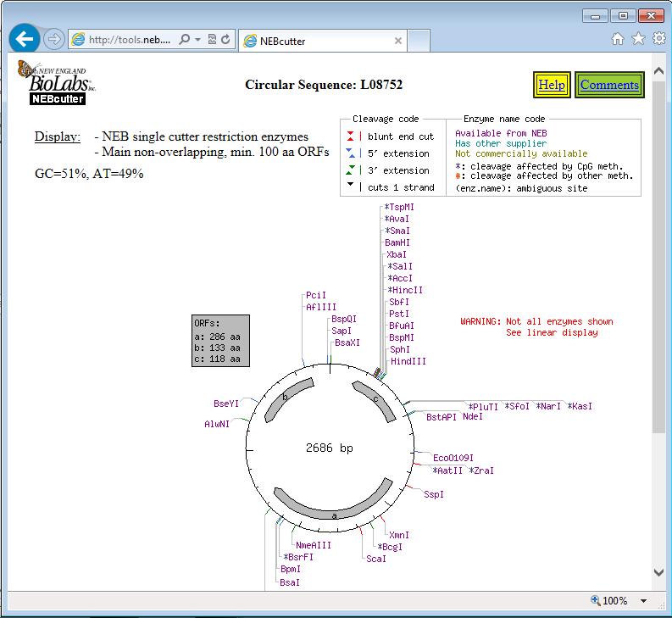Open the address bar dropdown arrow
Image resolution: width=672 pixels, height=618 pixels.
[x=197, y=40]
